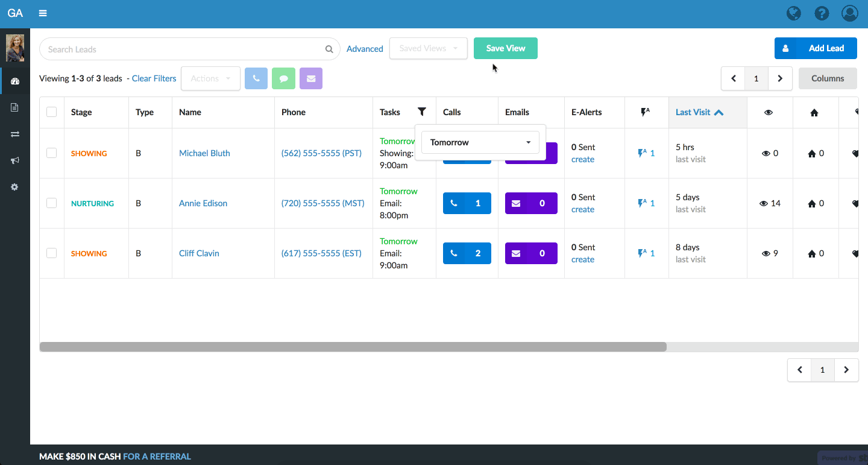Check the box for Michael Bluth row
Image resolution: width=868 pixels, height=465 pixels.
click(52, 153)
